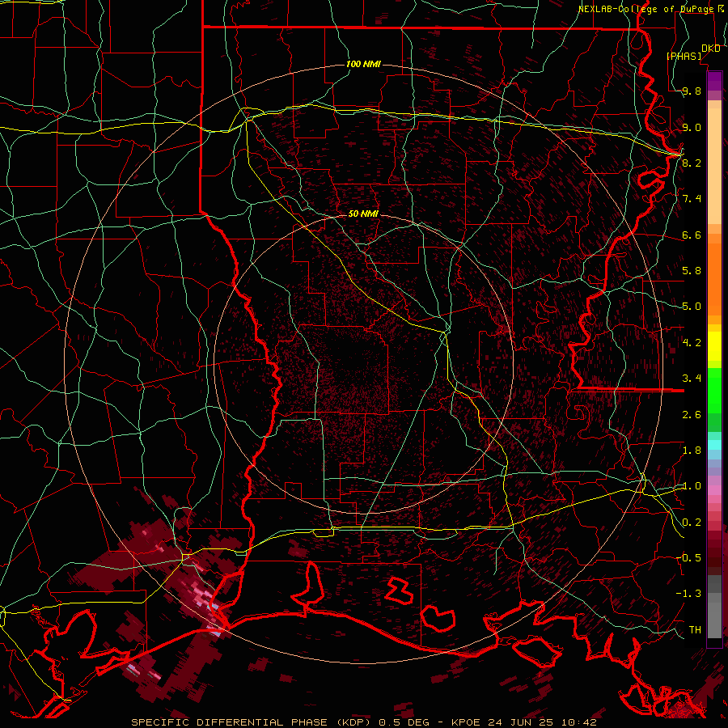Image resolution: width=728 pixels, height=728 pixels.
Task: Click the 1.8 value on the color scale
Action: [692, 450]
